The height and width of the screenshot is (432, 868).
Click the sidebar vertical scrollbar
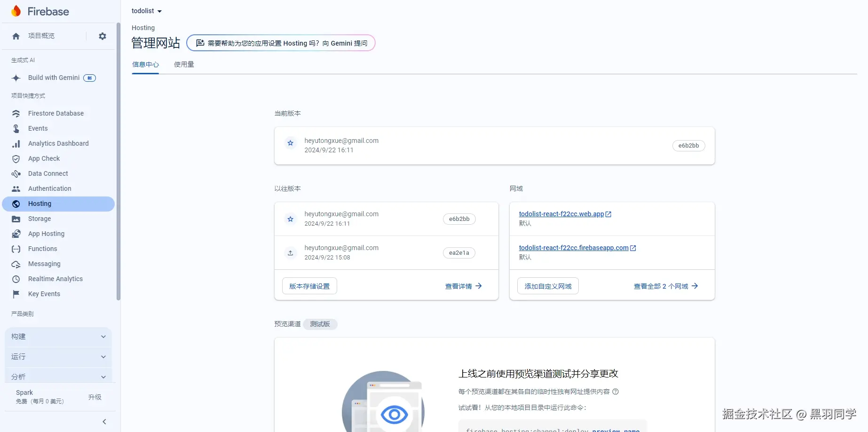[118, 161]
